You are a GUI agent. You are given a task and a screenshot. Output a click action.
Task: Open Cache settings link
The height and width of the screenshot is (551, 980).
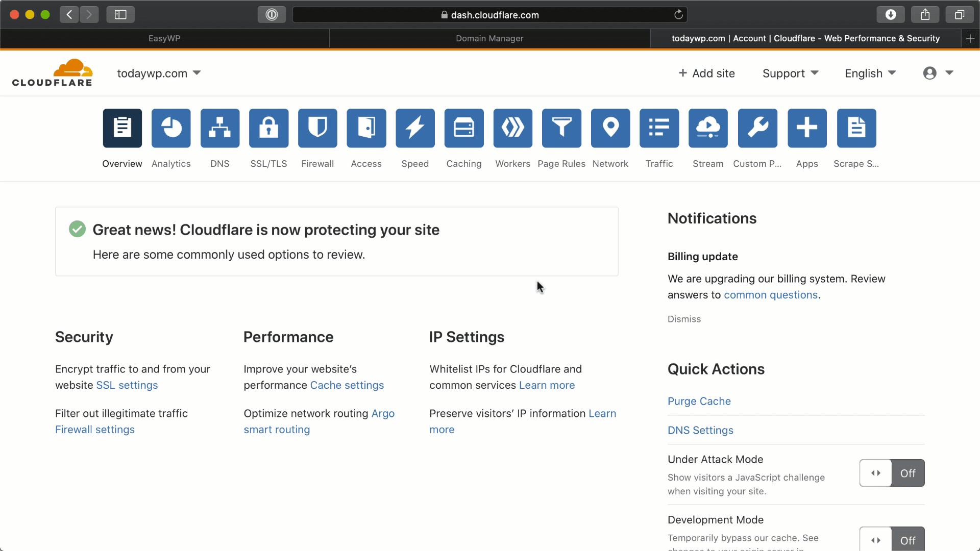click(347, 385)
